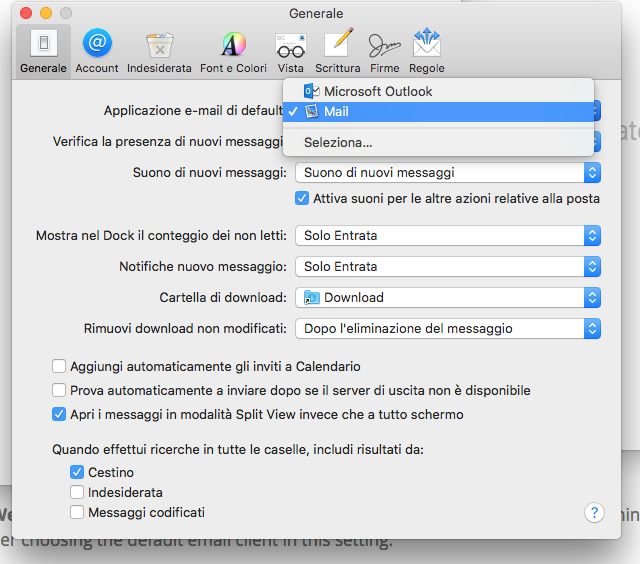The height and width of the screenshot is (564, 640).
Task: Open the Firme signatures pane
Action: click(x=384, y=51)
